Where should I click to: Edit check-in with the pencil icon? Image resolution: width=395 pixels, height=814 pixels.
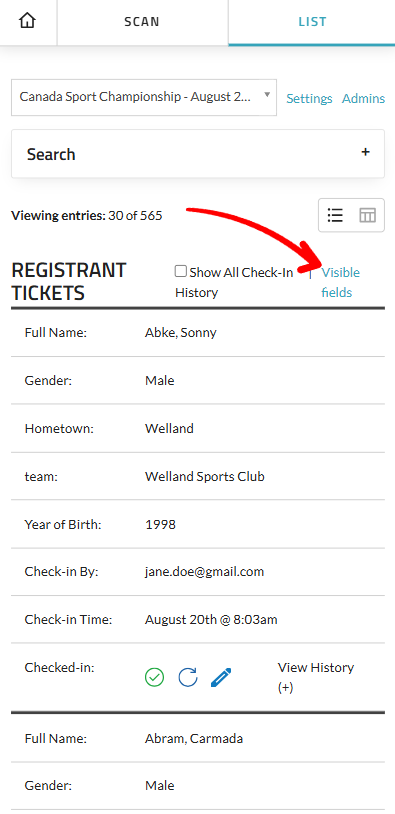(x=221, y=677)
